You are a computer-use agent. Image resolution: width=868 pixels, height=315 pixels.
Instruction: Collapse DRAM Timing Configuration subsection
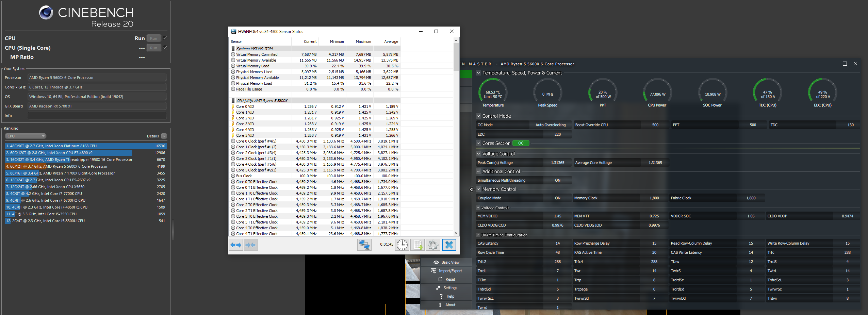point(478,235)
